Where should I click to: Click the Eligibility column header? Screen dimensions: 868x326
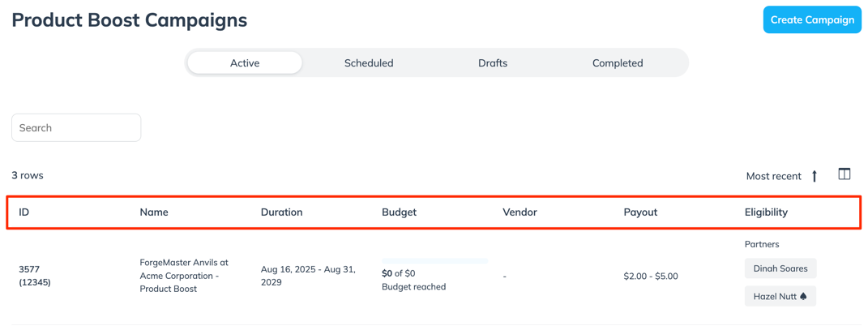766,212
